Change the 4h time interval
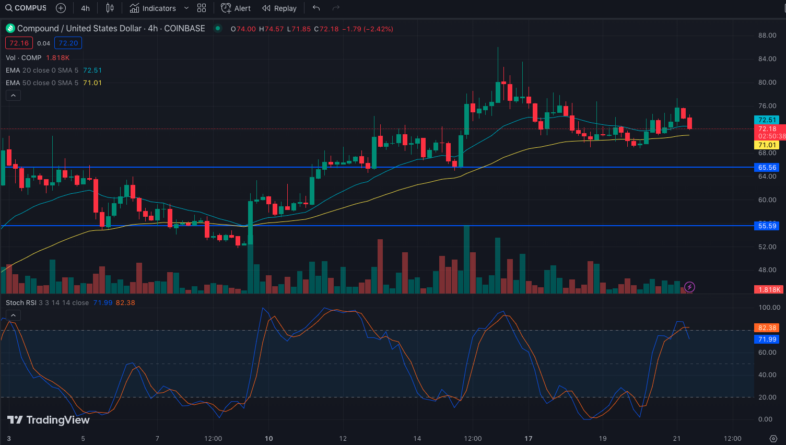Viewport: 786px width, 445px height. coord(85,8)
